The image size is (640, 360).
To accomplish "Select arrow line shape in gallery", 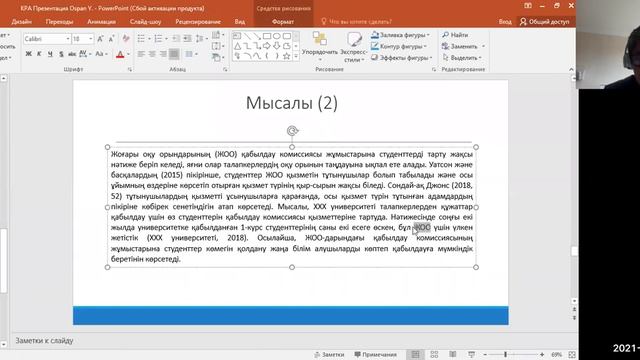I will [x=257, y=36].
